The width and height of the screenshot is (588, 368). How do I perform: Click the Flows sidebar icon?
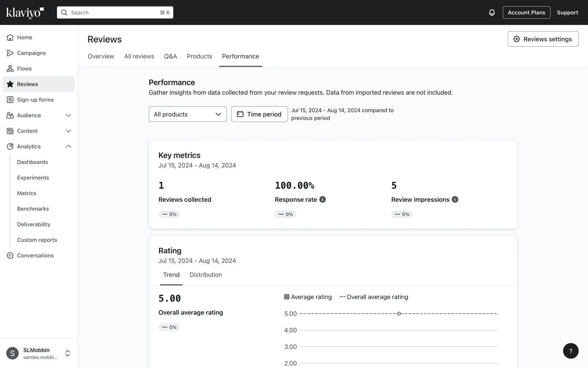point(10,69)
